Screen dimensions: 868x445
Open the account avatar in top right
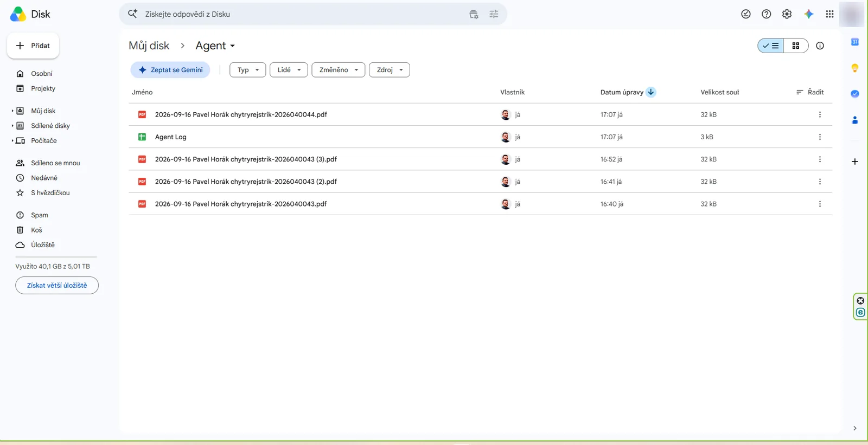click(851, 14)
